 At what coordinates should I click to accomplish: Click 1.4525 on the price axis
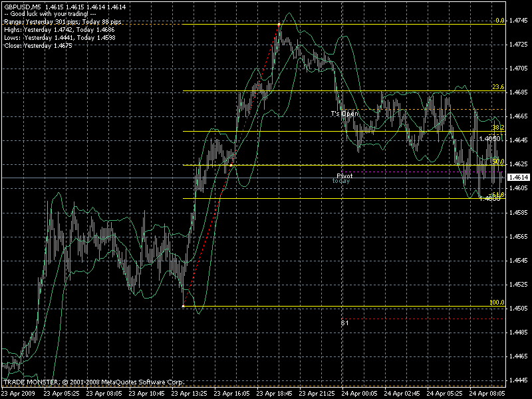519,285
